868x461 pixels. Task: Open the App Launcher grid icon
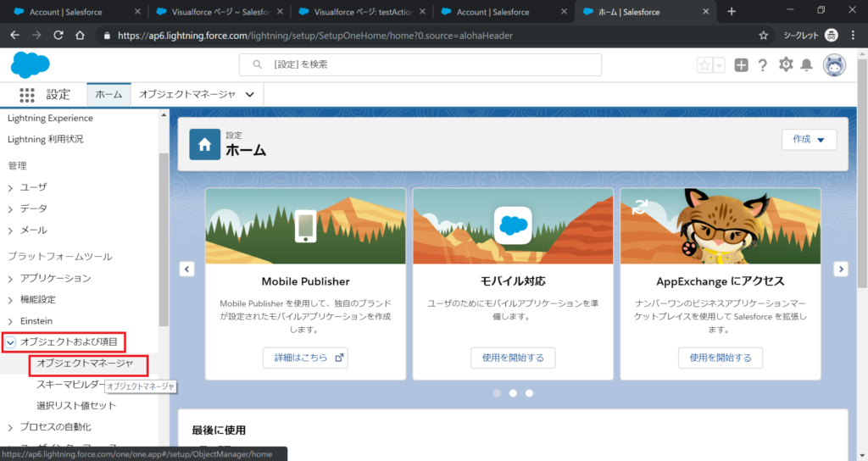pyautogui.click(x=27, y=95)
